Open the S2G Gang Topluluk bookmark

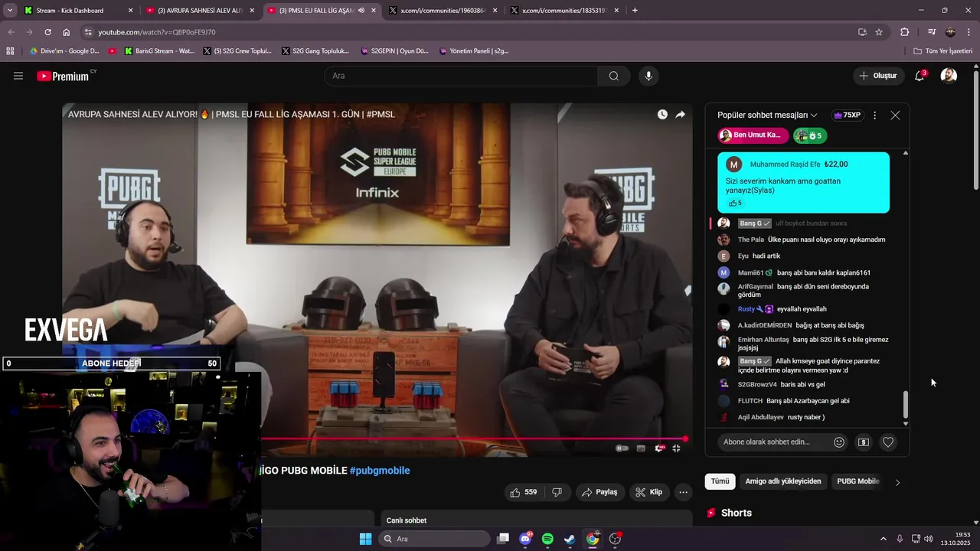315,51
